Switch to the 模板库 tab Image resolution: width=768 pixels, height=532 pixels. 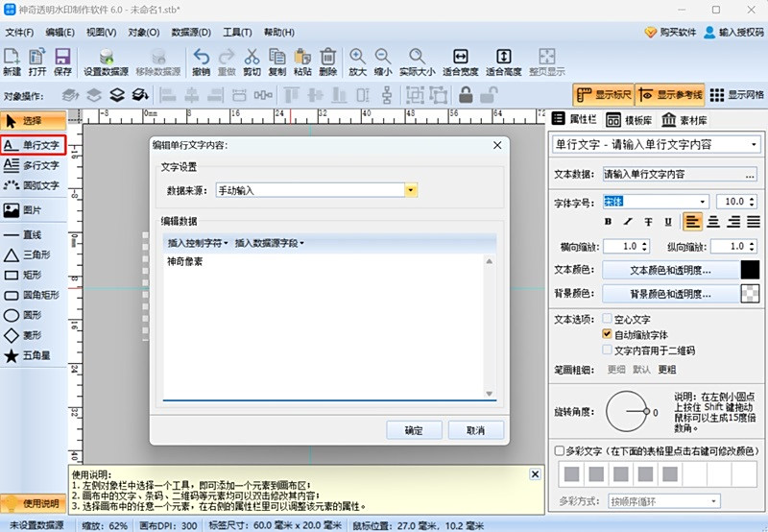629,120
